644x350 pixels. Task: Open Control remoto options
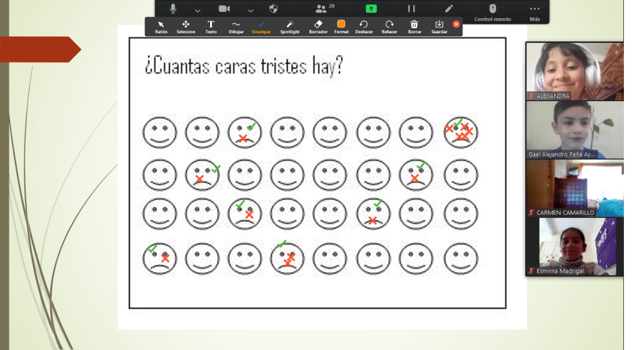point(492,11)
